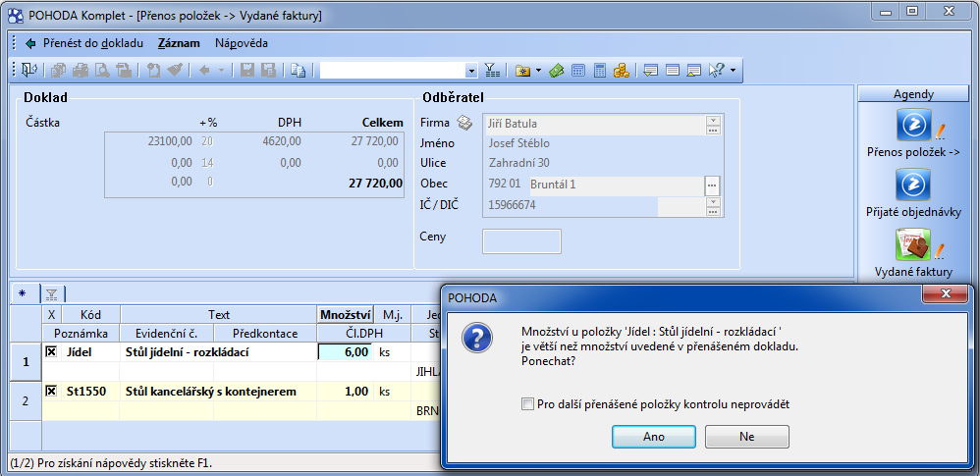
Task: Uncheck the X checkbox for the Jídel row
Action: pyautogui.click(x=51, y=352)
